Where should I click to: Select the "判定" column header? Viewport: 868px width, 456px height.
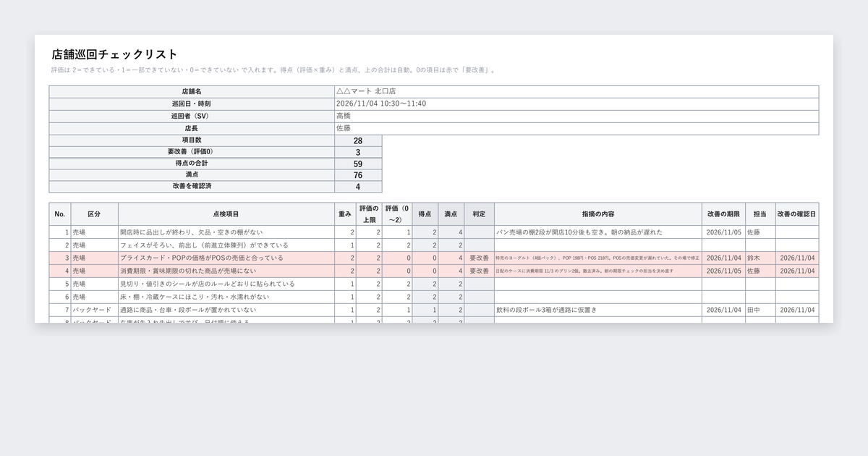click(x=479, y=214)
